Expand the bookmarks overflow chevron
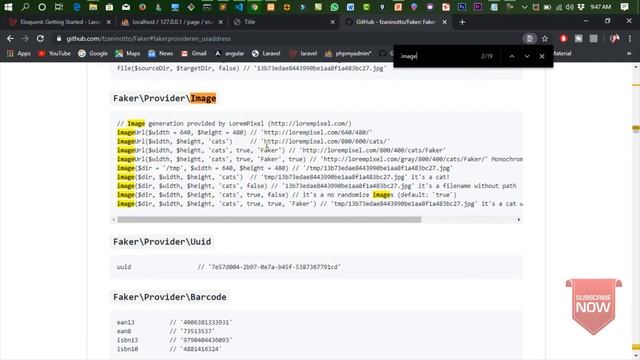 click(629, 53)
